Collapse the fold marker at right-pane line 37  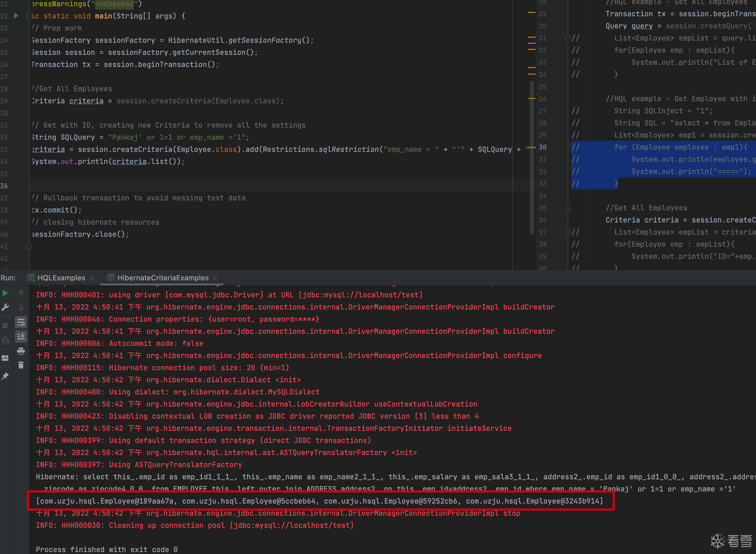(567, 232)
